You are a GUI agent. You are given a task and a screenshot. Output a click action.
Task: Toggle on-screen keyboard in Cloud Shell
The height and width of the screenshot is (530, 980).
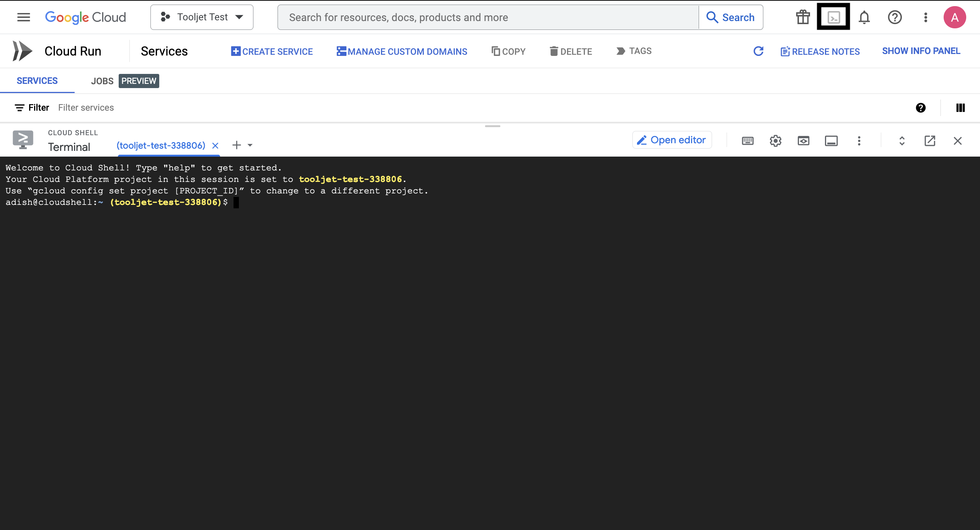point(748,141)
